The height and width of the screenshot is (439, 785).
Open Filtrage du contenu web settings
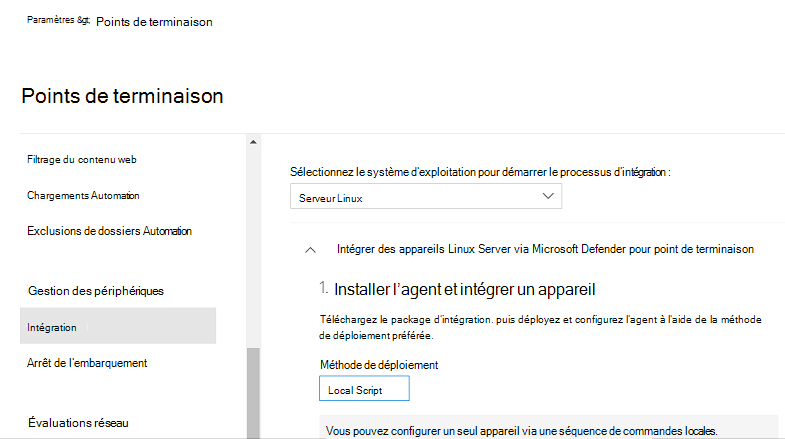pyautogui.click(x=82, y=160)
